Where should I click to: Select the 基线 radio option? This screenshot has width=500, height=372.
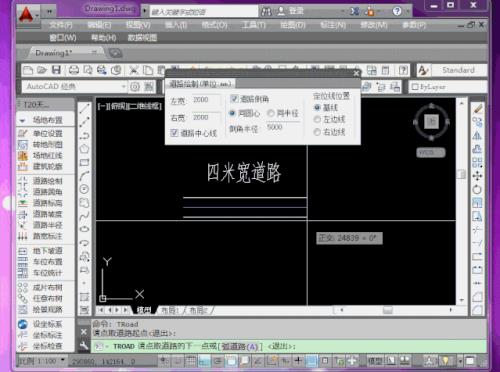click(317, 107)
